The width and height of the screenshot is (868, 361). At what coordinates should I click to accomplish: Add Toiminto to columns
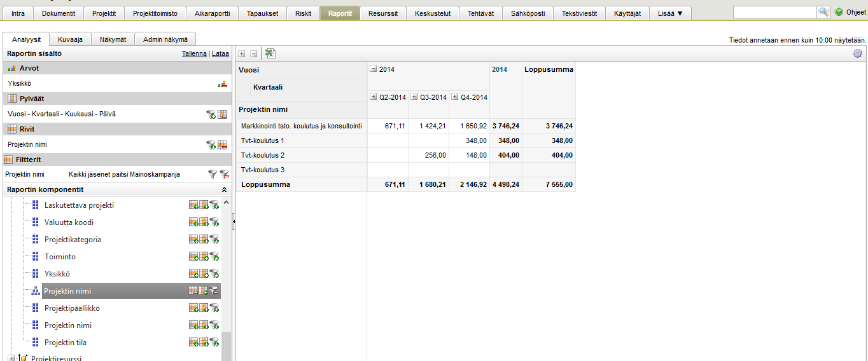204,257
